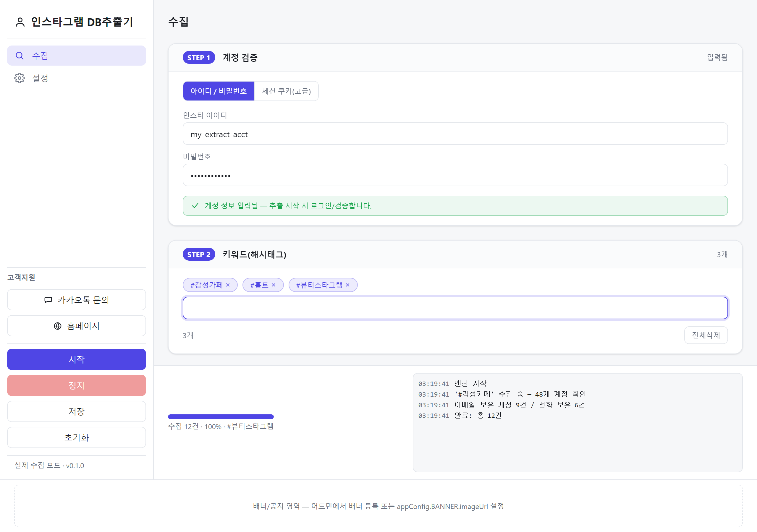Click the user profile icon beside app title
Viewport: 757px width, 532px height.
click(20, 22)
